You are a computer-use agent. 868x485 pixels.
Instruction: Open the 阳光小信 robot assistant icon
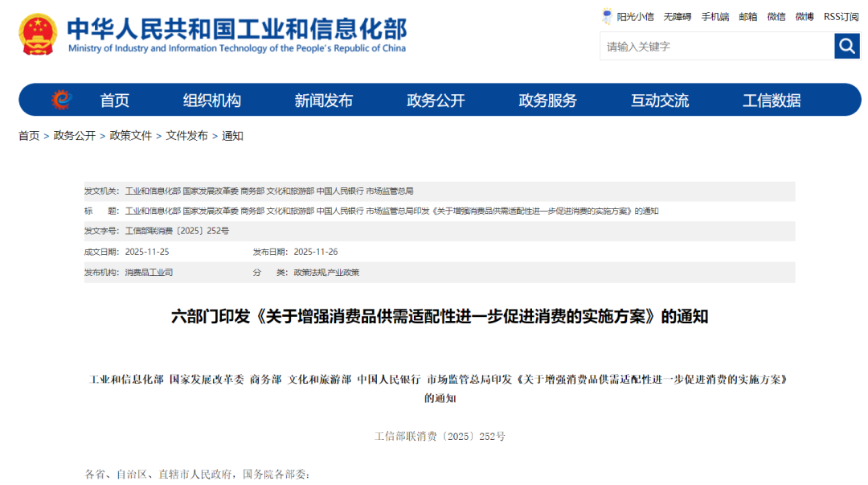608,16
